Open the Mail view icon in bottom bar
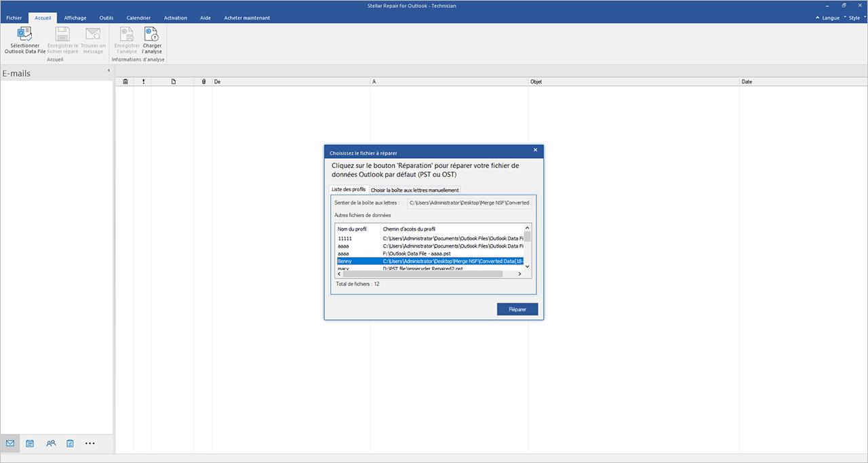This screenshot has width=868, height=463. pos(10,443)
